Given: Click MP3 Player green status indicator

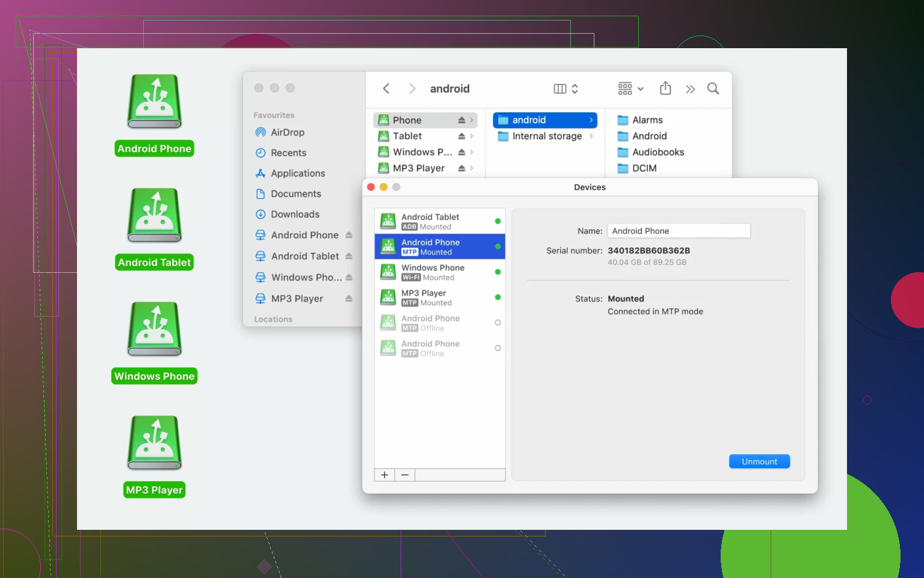Looking at the screenshot, I should (497, 297).
